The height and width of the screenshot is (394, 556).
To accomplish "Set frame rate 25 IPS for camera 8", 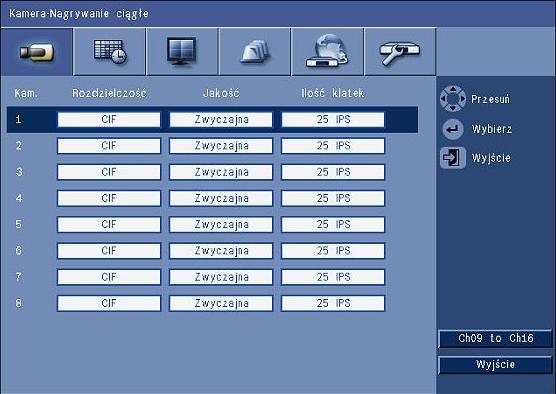I will click(333, 303).
